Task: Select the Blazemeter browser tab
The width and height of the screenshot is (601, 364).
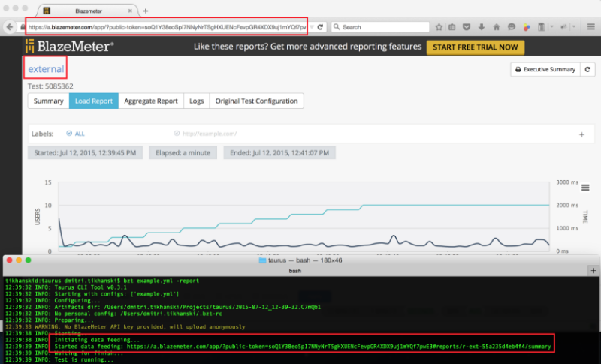Action: [x=89, y=11]
